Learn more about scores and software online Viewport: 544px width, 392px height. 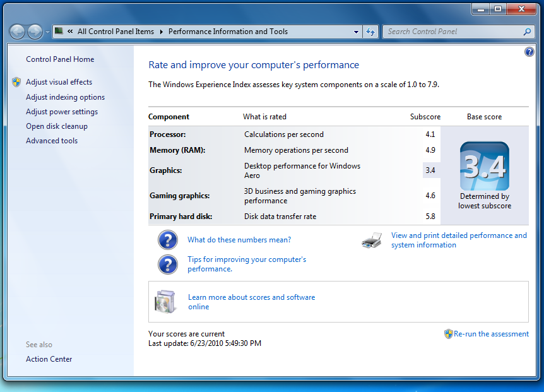point(252,302)
